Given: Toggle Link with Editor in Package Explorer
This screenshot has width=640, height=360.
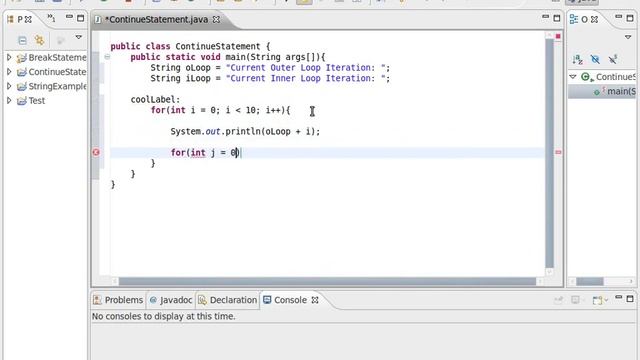Looking at the screenshot, I should coord(40,40).
